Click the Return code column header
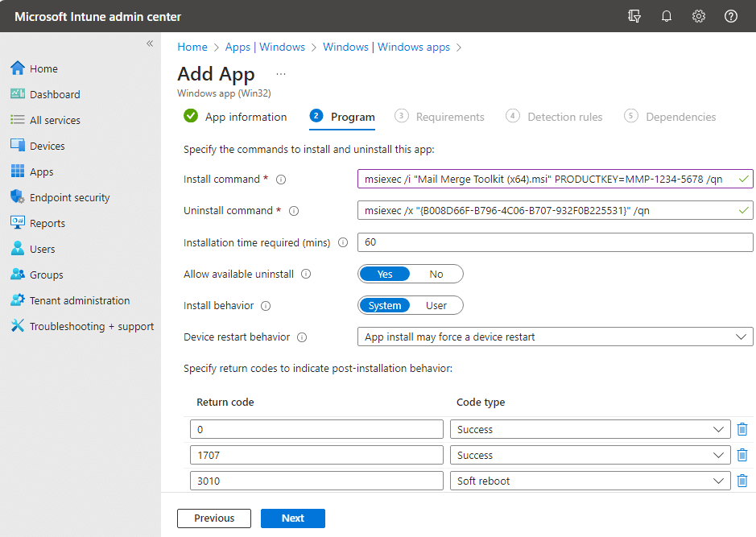The height and width of the screenshot is (537, 756). click(225, 402)
